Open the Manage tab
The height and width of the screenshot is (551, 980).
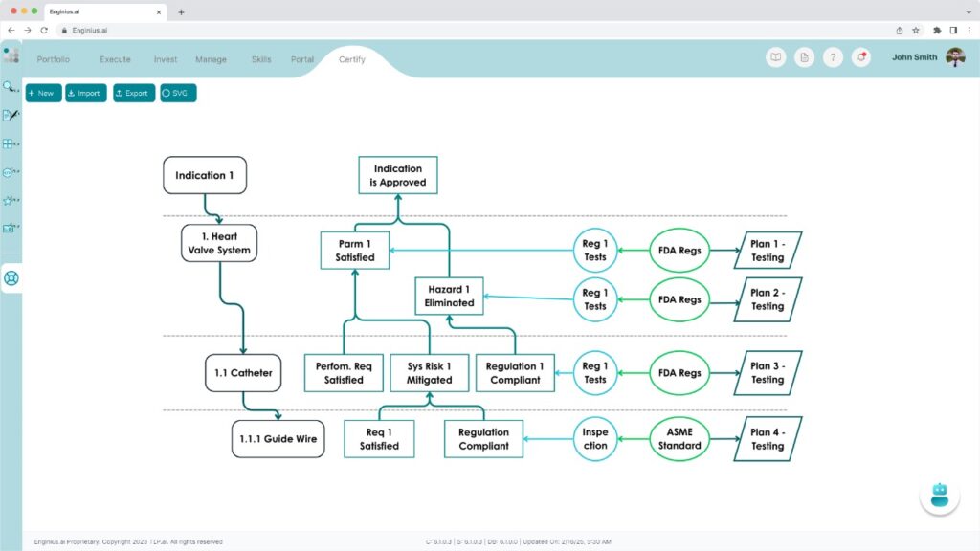211,59
